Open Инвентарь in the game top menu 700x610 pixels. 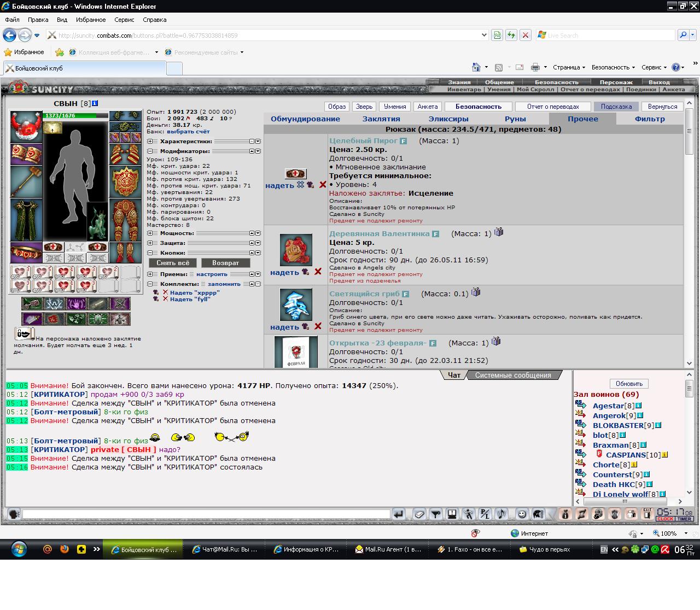click(464, 89)
